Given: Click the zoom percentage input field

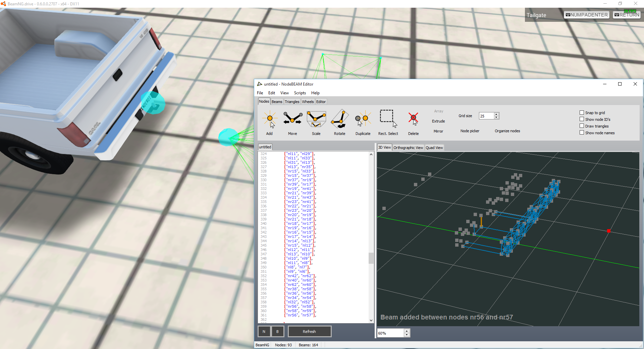Looking at the screenshot, I should point(390,333).
